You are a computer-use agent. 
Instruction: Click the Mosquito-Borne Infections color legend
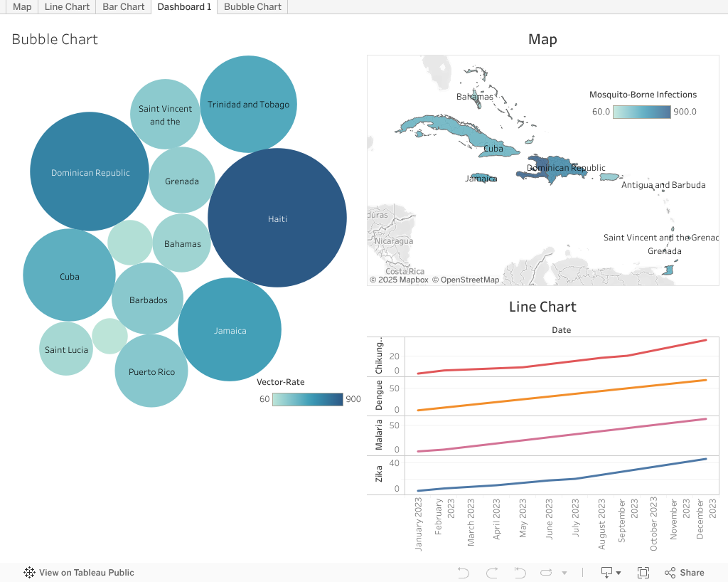click(x=642, y=112)
